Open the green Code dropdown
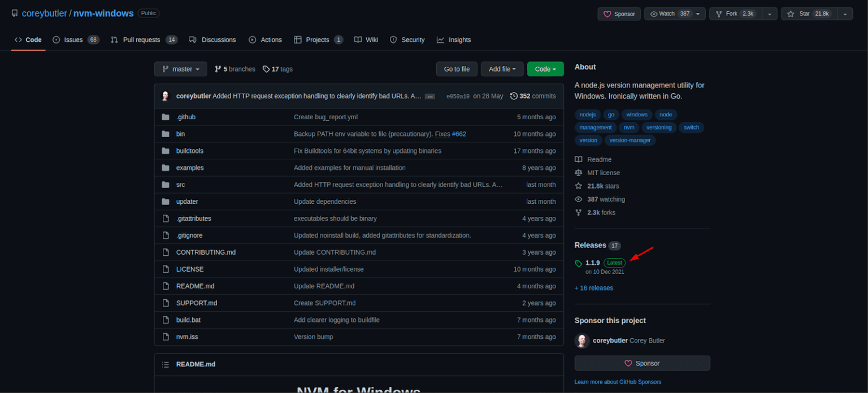 (545, 69)
